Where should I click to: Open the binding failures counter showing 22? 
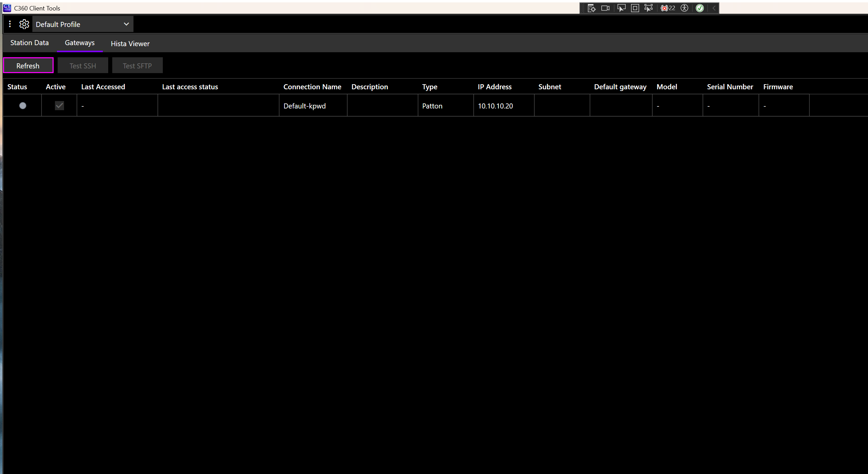tap(668, 8)
